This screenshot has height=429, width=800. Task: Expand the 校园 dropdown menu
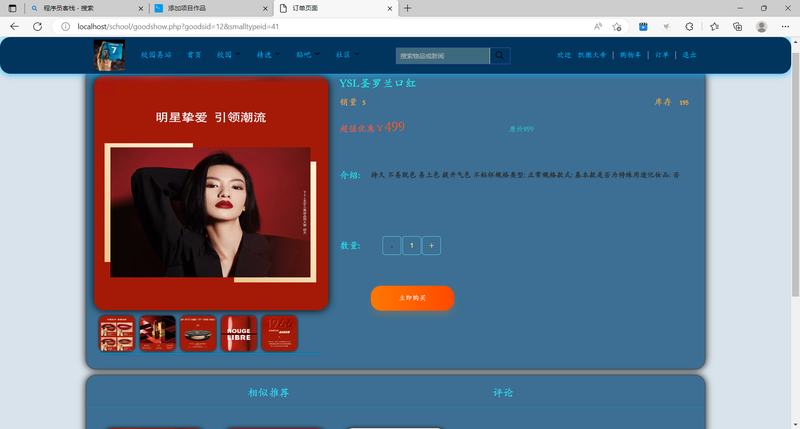pos(229,55)
